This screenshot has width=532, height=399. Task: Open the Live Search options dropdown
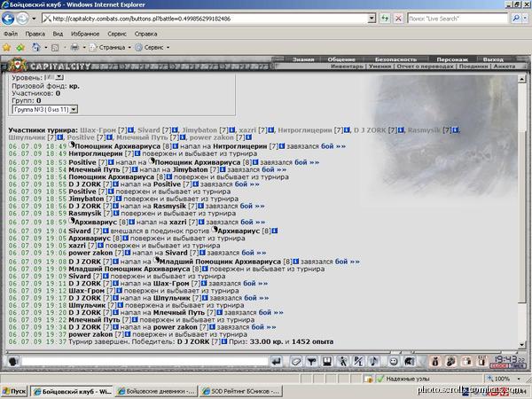point(526,19)
